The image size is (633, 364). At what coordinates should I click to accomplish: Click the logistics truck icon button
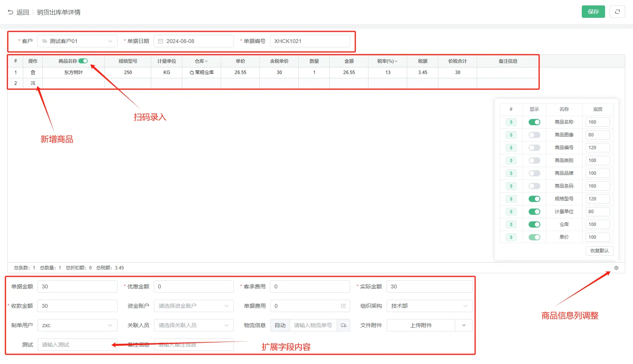pos(343,325)
